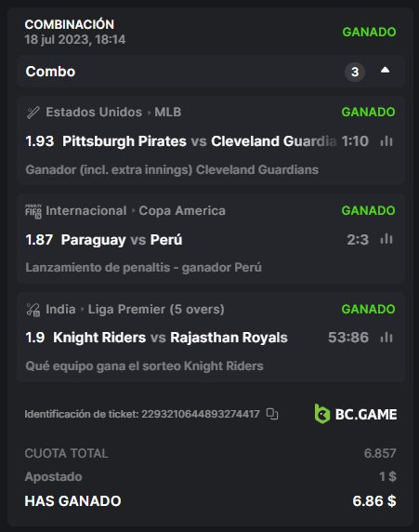Copy the ticket identification number
This screenshot has height=532, width=419.
click(x=272, y=414)
